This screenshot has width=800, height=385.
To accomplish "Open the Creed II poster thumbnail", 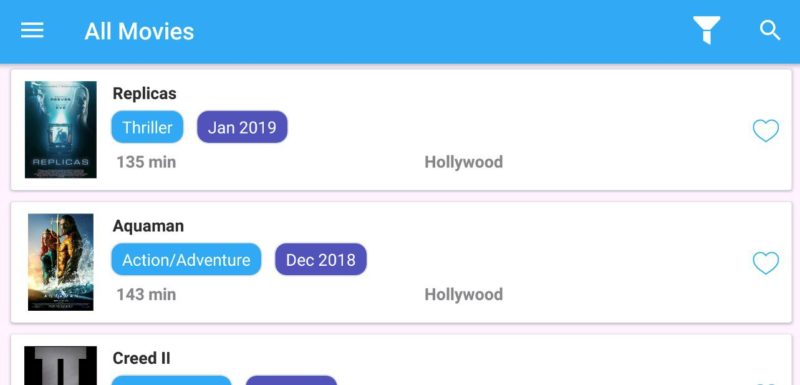I will coord(61,366).
